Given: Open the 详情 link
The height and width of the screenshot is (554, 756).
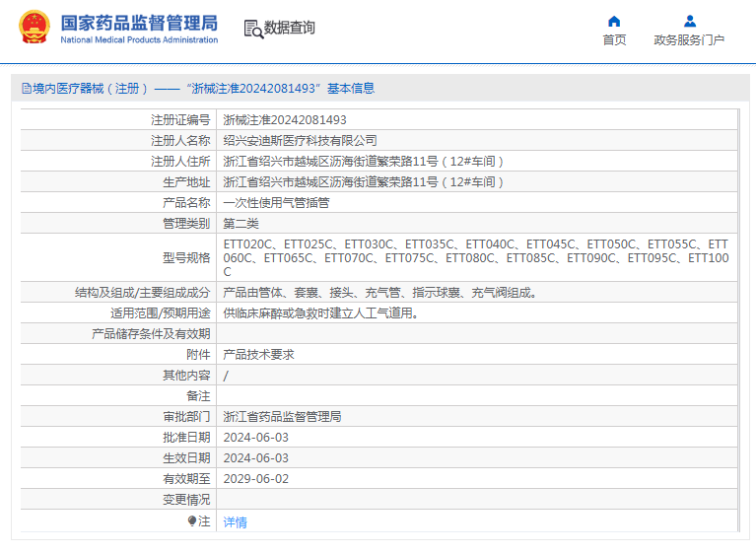Looking at the screenshot, I should 235,521.
